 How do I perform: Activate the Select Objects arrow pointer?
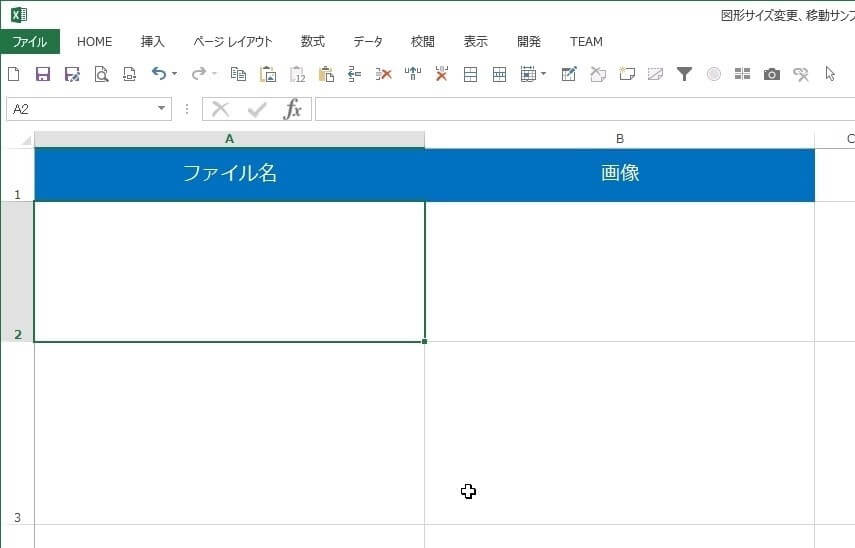coord(830,74)
